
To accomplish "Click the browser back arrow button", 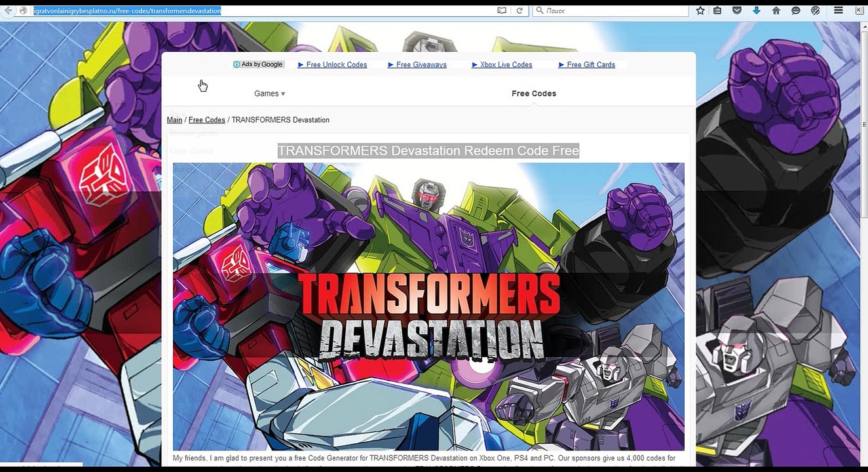I will point(9,10).
